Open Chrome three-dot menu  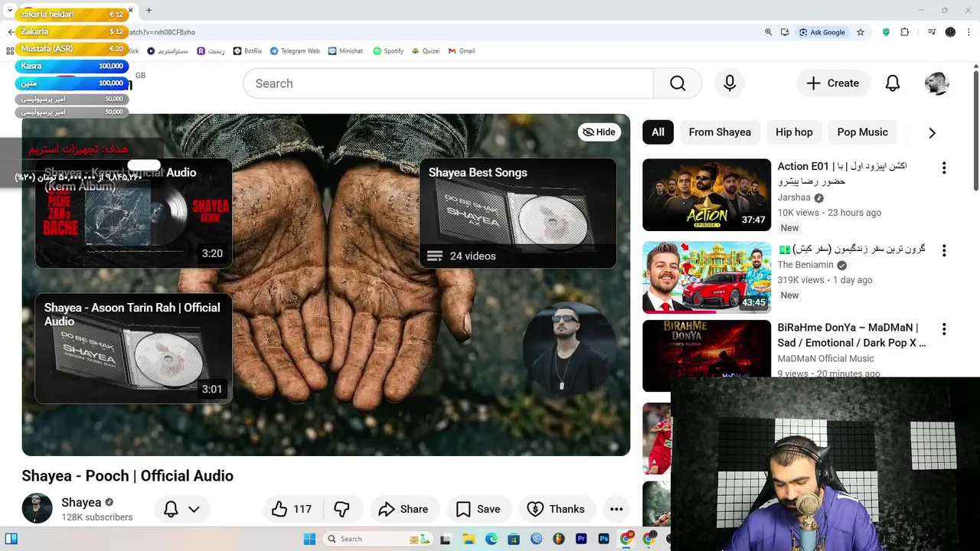[x=968, y=32]
